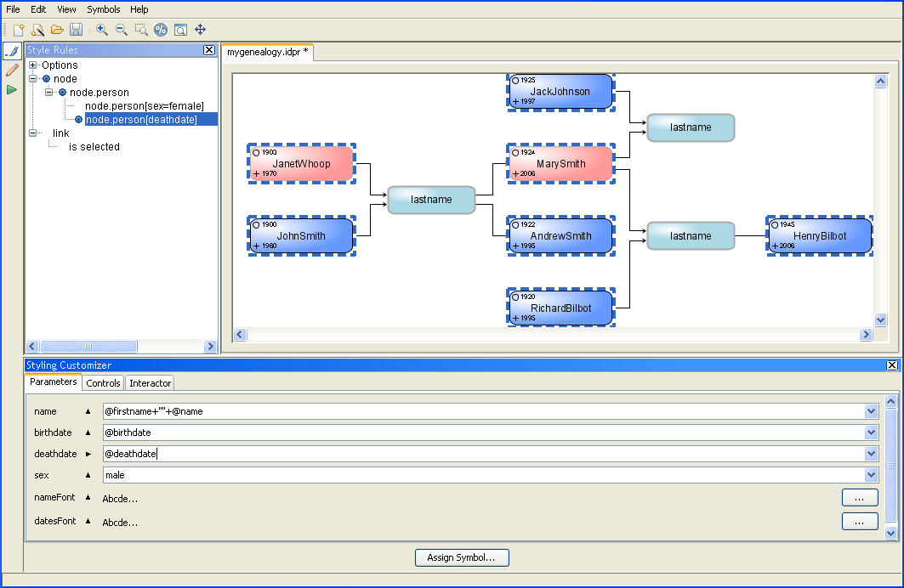The height and width of the screenshot is (588, 904).
Task: Open the Symbols menu
Action: pyautogui.click(x=104, y=9)
